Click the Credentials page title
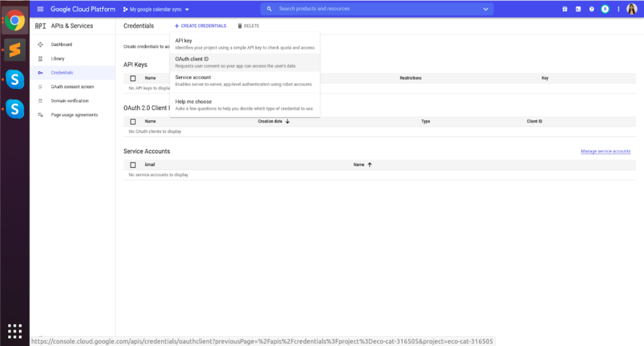 tap(139, 26)
